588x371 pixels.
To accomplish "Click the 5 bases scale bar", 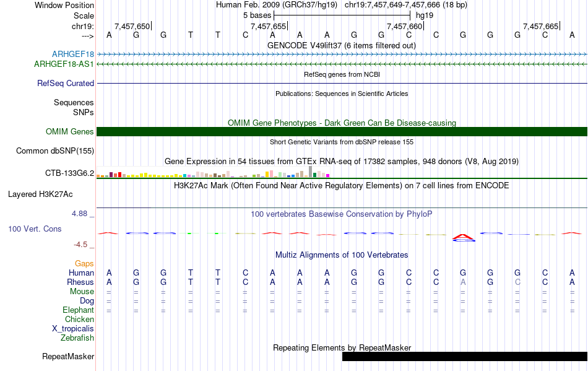I will tap(342, 15).
